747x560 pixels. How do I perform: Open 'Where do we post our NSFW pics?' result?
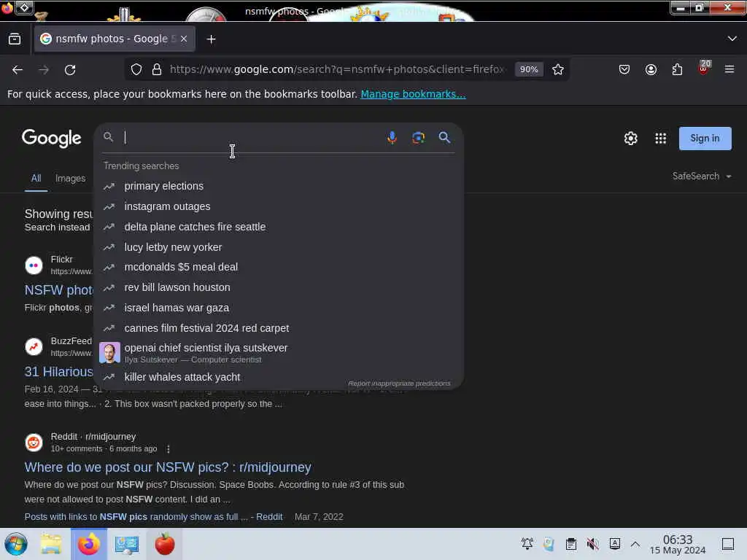(168, 467)
